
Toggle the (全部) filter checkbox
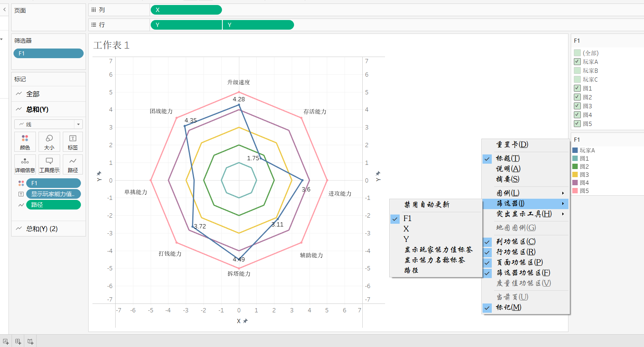click(x=577, y=53)
